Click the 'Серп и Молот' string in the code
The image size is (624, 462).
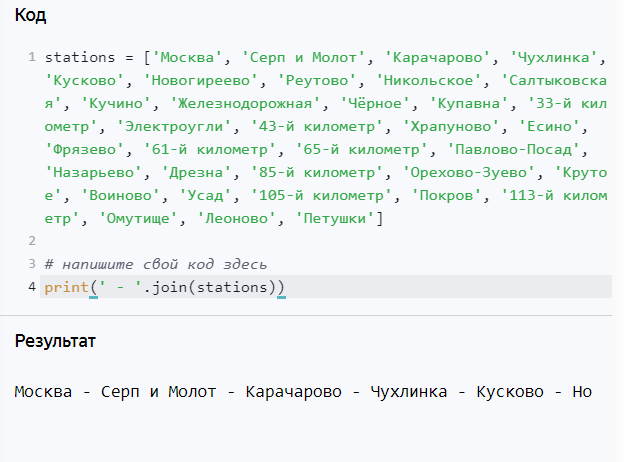(x=303, y=57)
